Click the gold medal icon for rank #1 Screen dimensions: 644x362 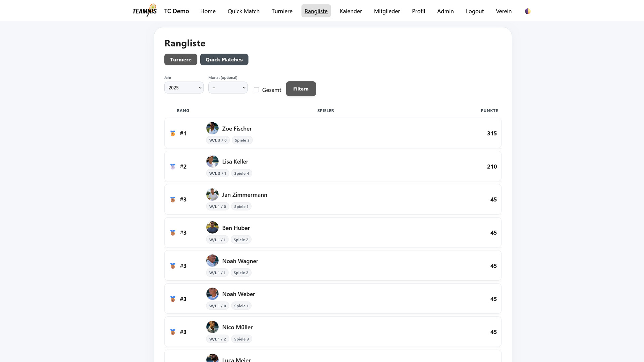tap(173, 133)
